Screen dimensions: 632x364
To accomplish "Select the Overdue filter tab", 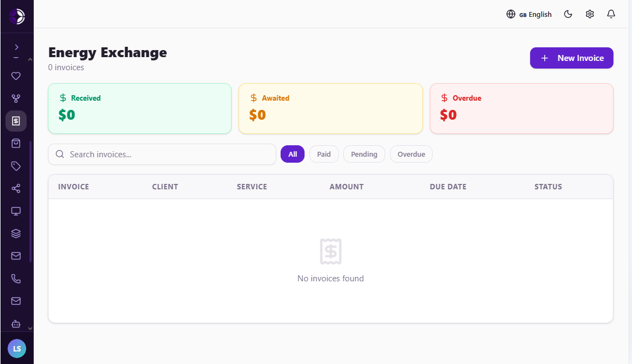I will tap(411, 154).
